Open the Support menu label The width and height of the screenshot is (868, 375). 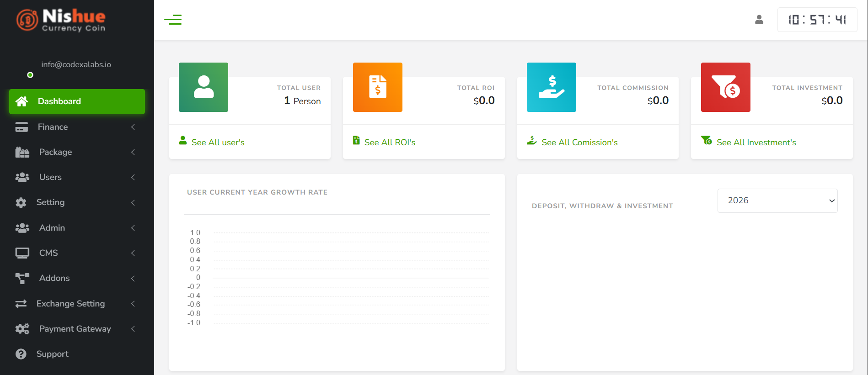pos(52,354)
